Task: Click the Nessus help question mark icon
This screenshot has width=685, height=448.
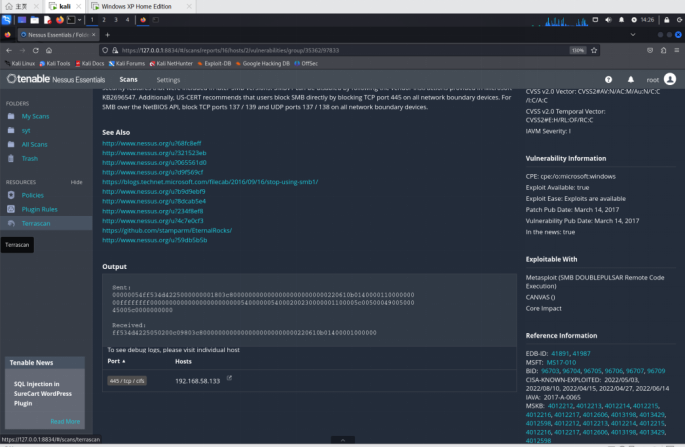Action: (x=608, y=80)
